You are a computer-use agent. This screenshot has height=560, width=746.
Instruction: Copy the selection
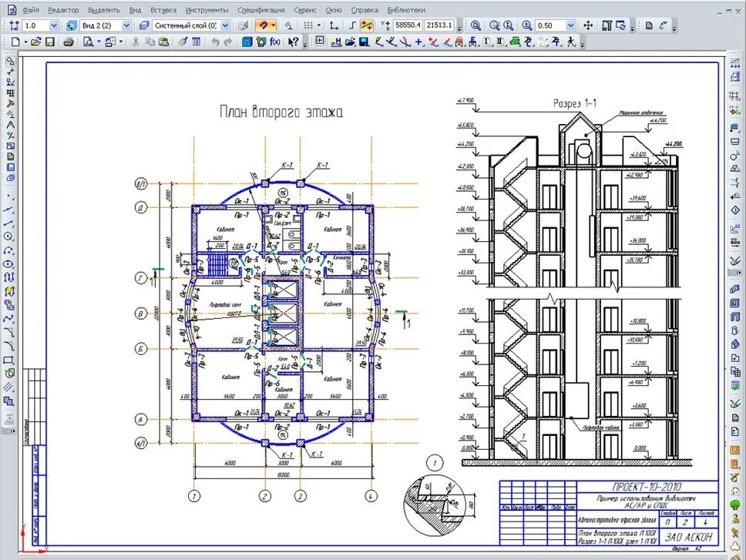click(150, 42)
